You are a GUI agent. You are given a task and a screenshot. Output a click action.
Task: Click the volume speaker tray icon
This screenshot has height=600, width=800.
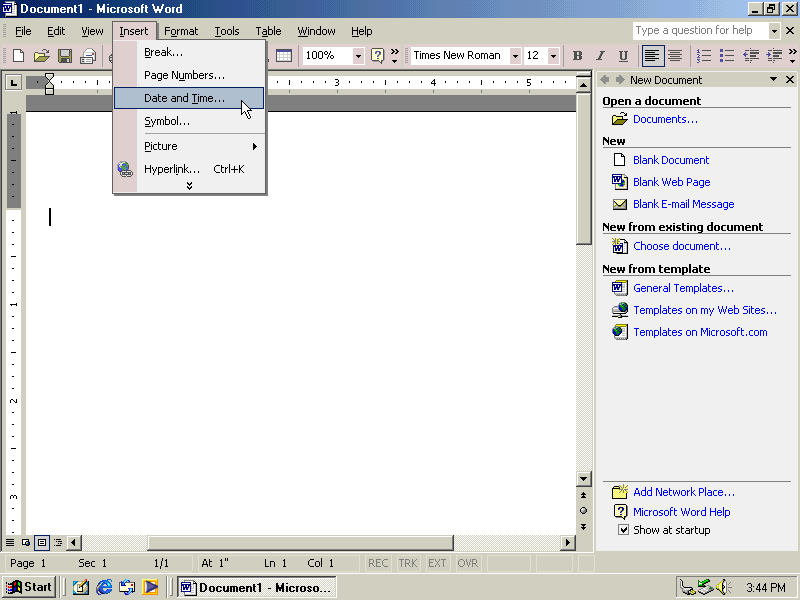click(x=723, y=587)
